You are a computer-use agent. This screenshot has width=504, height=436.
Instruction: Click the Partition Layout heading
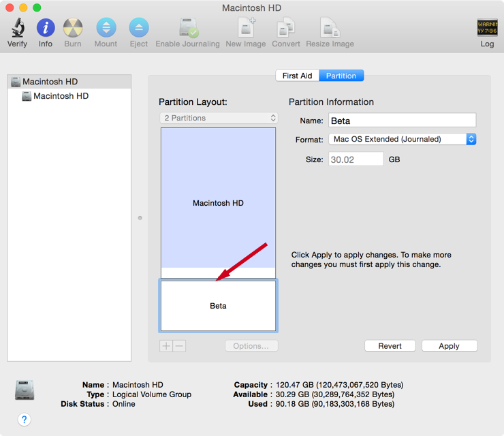click(193, 102)
